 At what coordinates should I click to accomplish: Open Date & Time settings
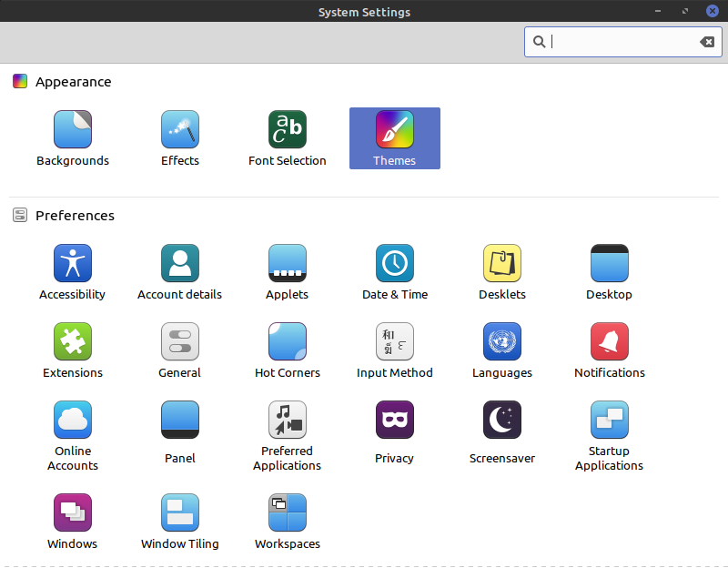[394, 270]
